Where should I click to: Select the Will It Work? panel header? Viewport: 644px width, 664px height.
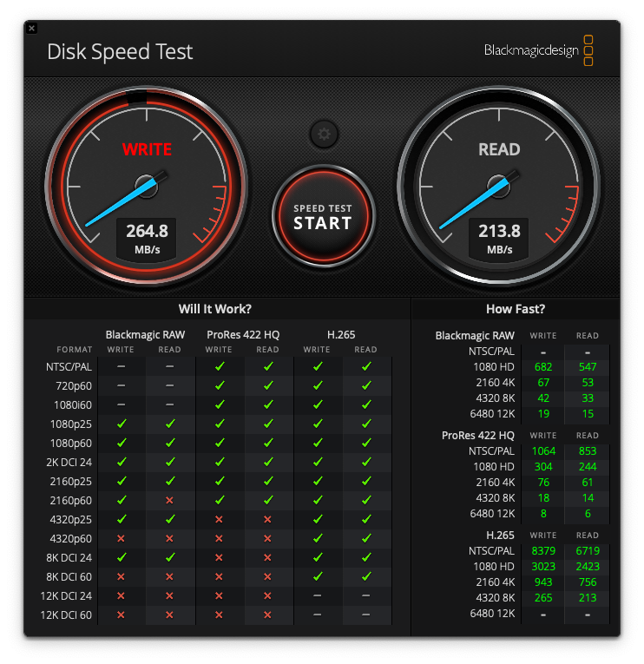tap(215, 308)
